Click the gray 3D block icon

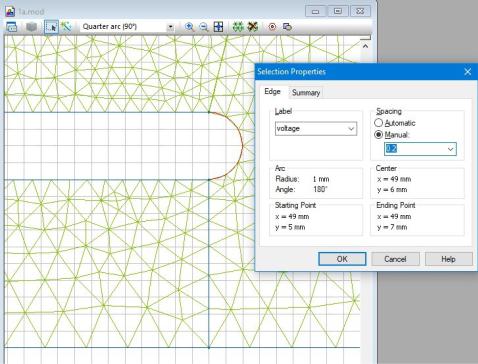[x=31, y=27]
